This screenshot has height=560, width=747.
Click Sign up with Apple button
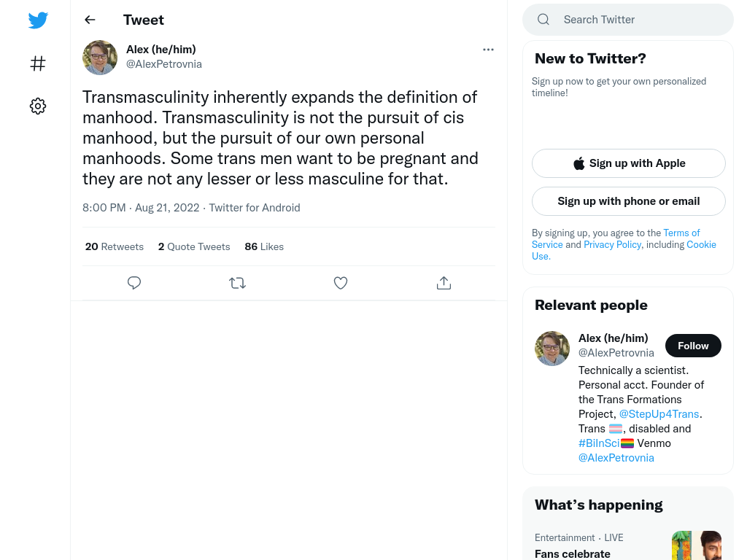pos(628,163)
